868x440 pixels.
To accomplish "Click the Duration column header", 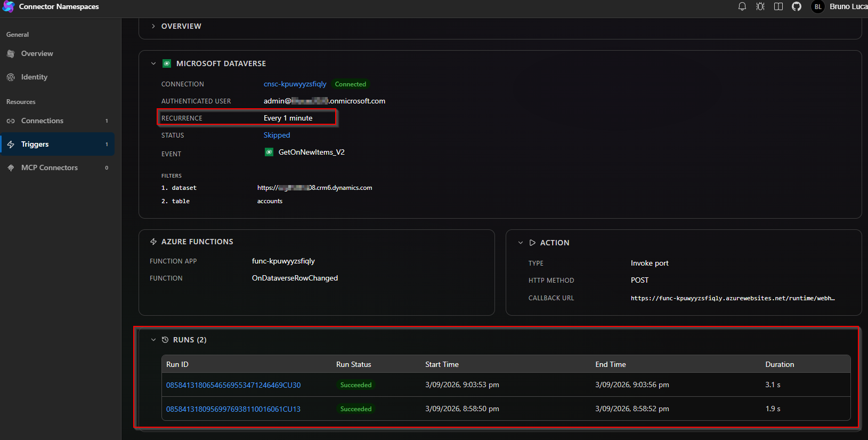I will tap(780, 365).
